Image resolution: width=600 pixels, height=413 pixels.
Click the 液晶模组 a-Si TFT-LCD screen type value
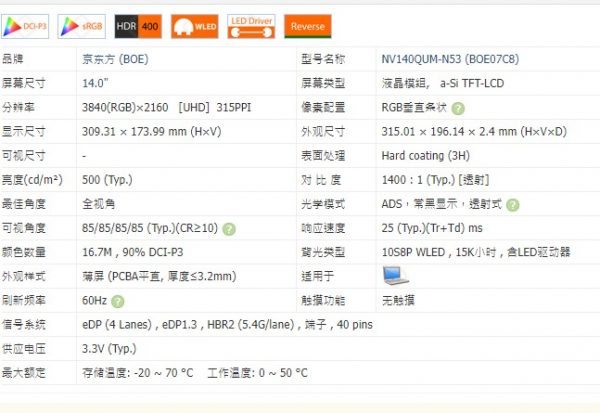[x=443, y=83]
